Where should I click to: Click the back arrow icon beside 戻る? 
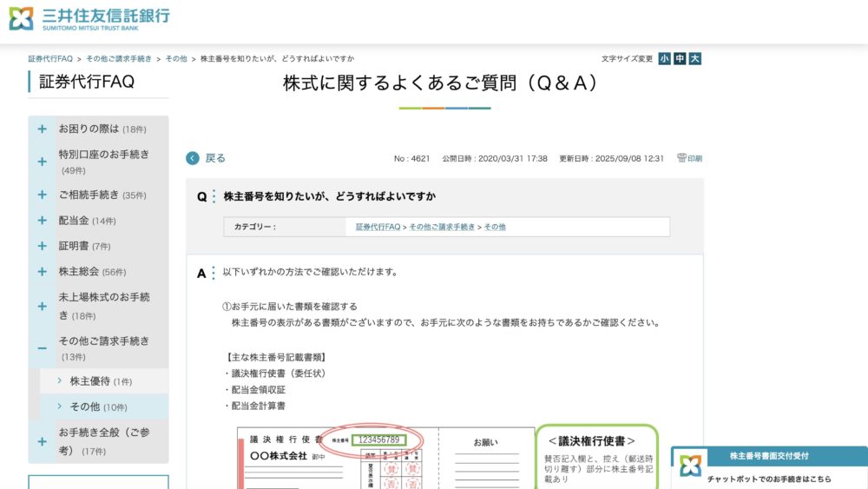(x=193, y=158)
